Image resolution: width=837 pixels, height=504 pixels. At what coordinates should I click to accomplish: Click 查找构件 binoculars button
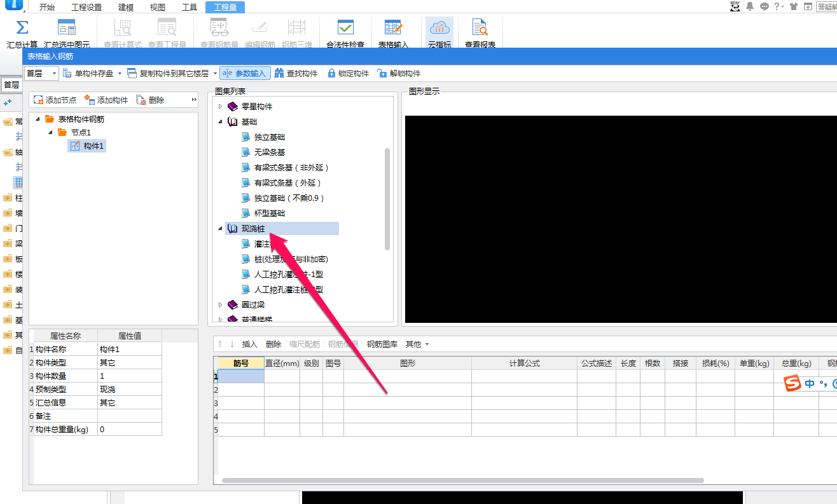tap(296, 74)
